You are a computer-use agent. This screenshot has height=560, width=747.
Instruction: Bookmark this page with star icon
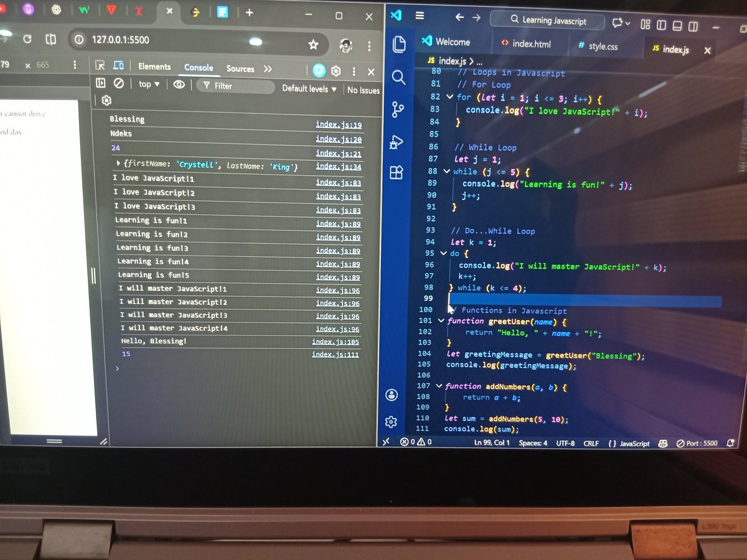(x=313, y=45)
